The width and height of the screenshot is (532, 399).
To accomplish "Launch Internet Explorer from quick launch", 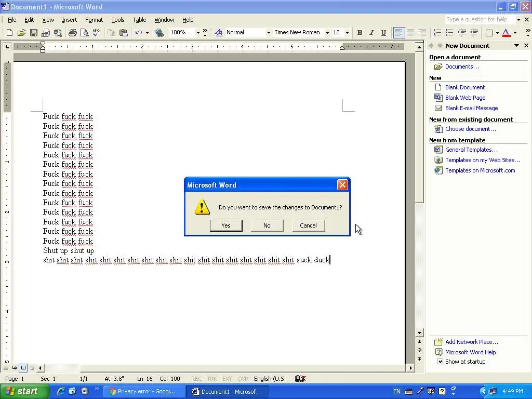I will (x=60, y=391).
